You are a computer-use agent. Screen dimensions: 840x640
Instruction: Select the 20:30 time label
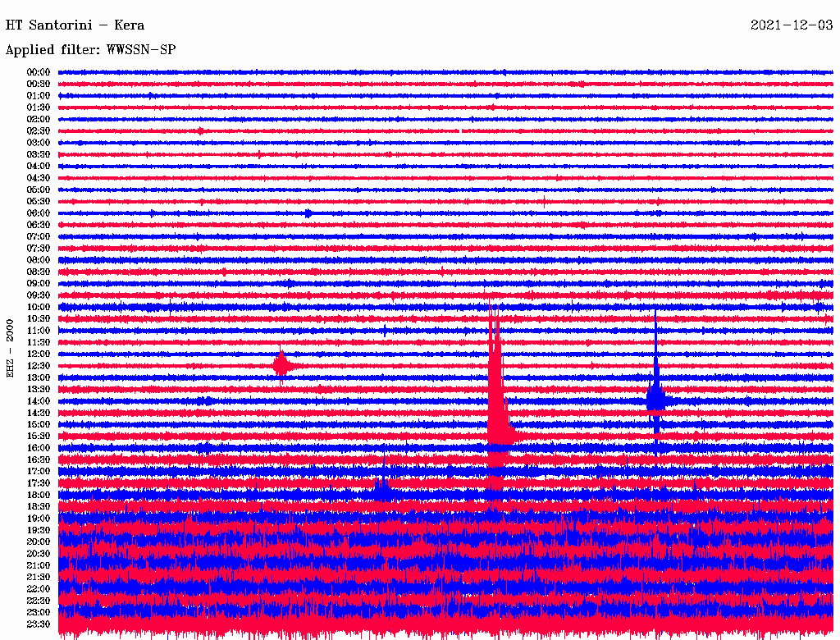point(39,554)
